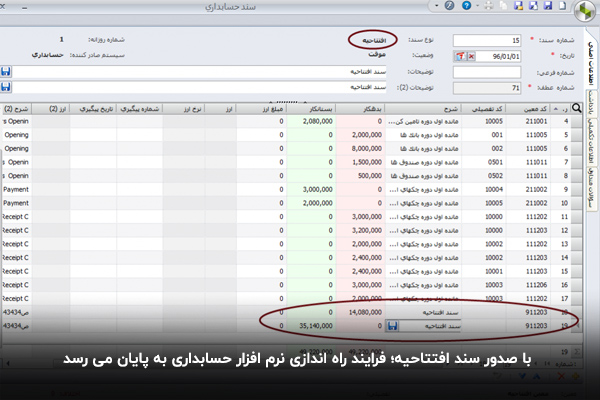Open the wrench tools icon in toolbar
Image resolution: width=600 pixels, height=400 pixels.
449,5
